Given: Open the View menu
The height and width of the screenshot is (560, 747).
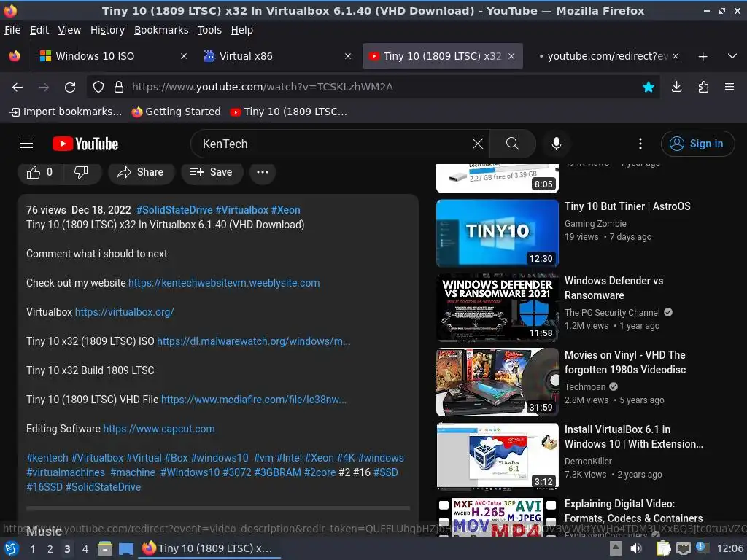Looking at the screenshot, I should [x=69, y=30].
